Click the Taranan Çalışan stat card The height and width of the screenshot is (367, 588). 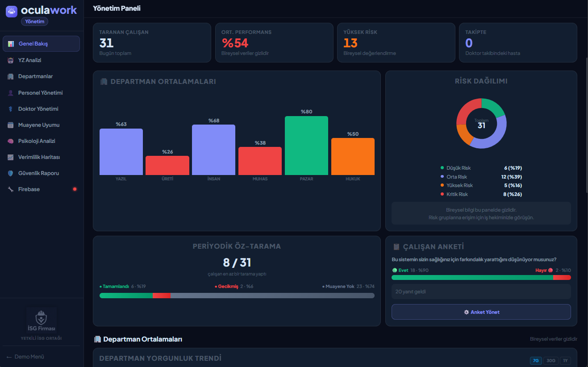(152, 42)
